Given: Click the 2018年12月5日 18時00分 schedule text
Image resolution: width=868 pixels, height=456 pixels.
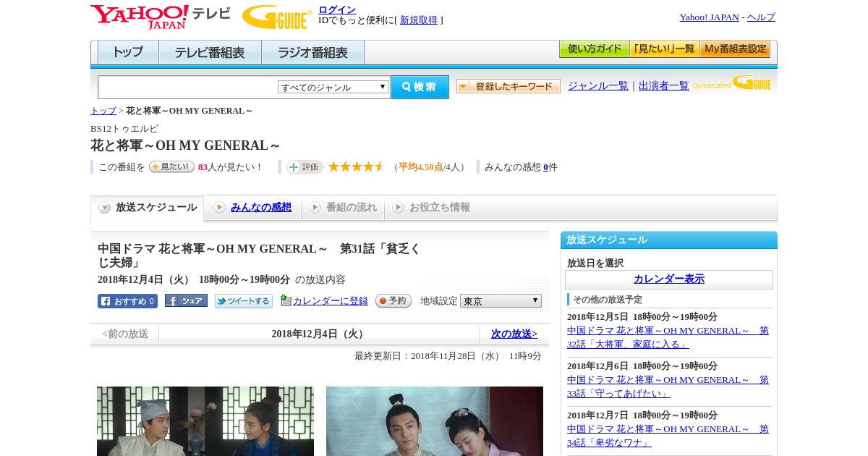Looking at the screenshot, I should tap(642, 317).
